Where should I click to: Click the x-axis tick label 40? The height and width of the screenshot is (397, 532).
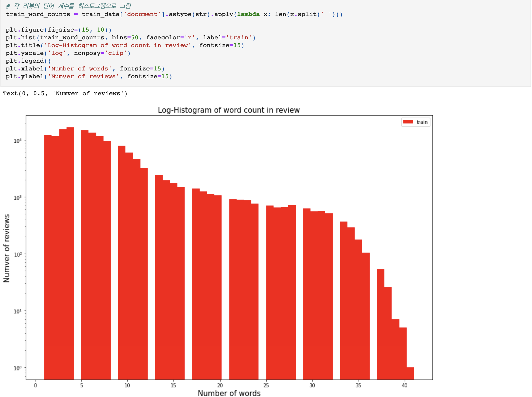point(404,385)
